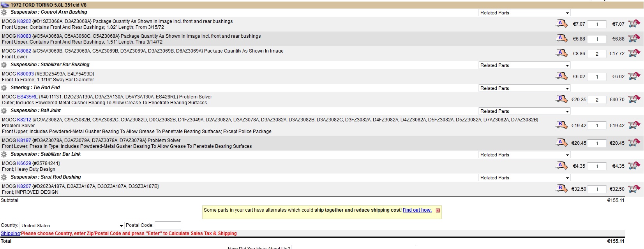Click the €17.72 line total for K8082
This screenshot has height=249, width=644.
click(x=617, y=54)
